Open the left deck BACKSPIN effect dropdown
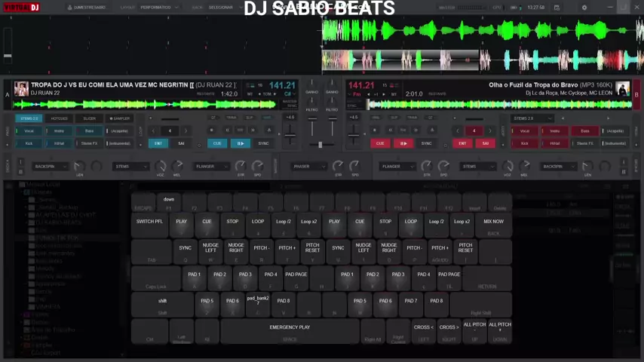Viewport: 644px width, 362px height. 51,166
